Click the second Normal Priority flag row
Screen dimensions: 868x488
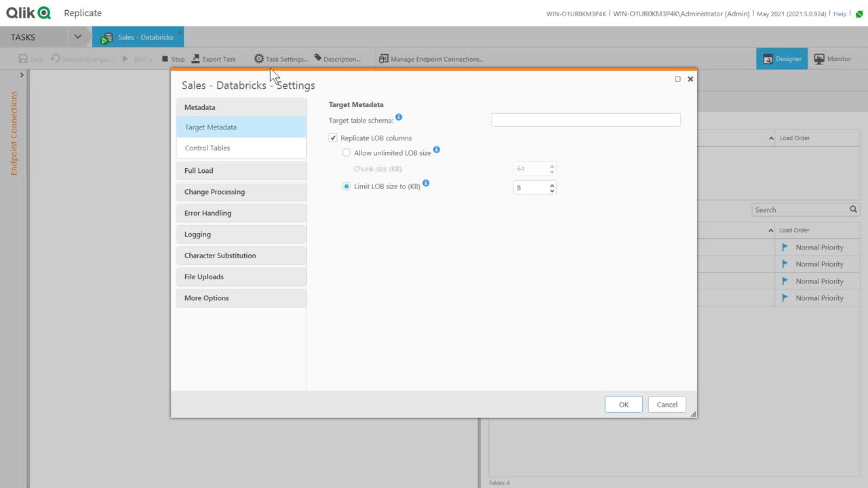click(817, 264)
